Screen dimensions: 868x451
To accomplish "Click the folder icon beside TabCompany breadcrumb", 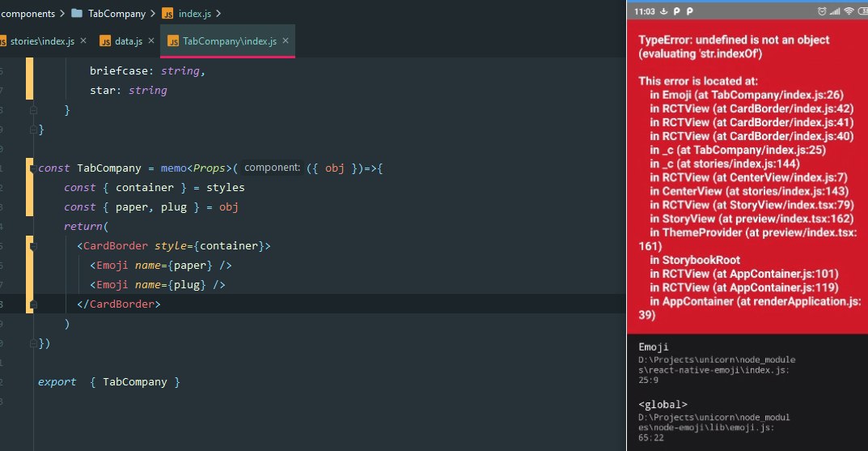I will (77, 13).
